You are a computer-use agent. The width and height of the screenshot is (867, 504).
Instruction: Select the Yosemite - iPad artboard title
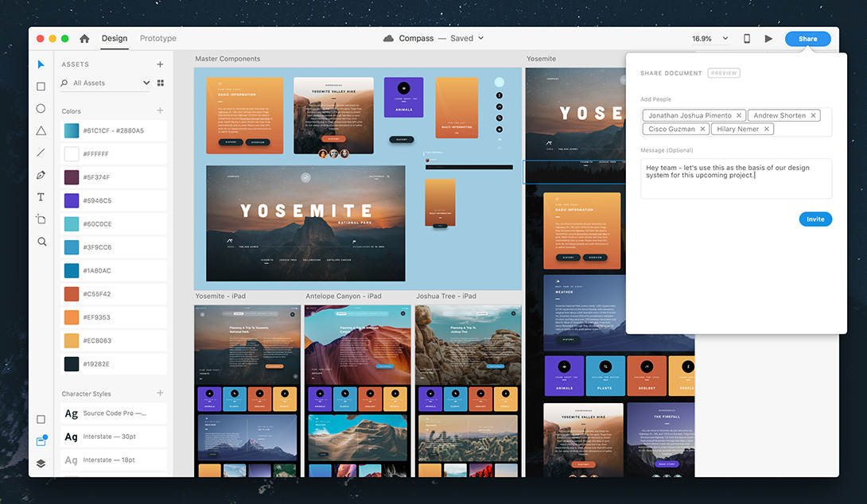[x=220, y=297]
